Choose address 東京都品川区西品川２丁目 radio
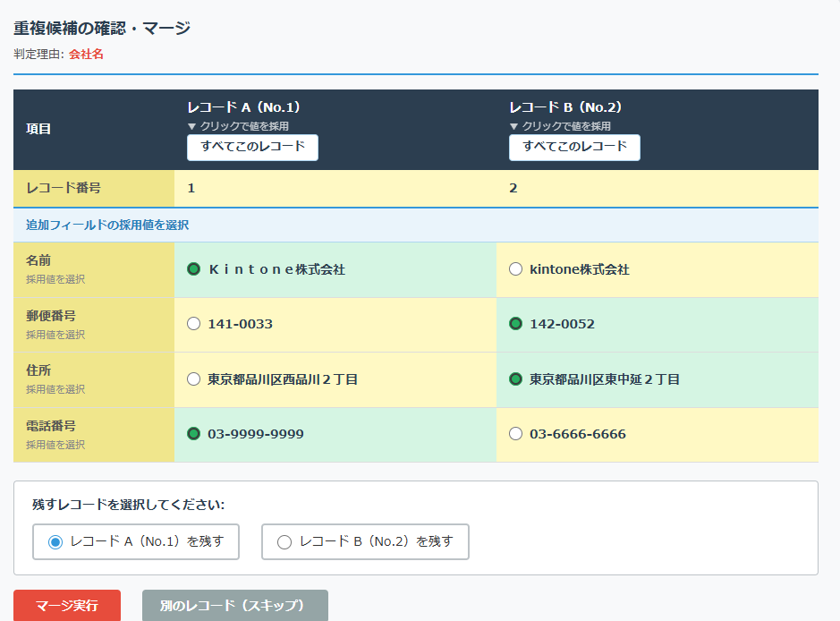 coord(193,379)
